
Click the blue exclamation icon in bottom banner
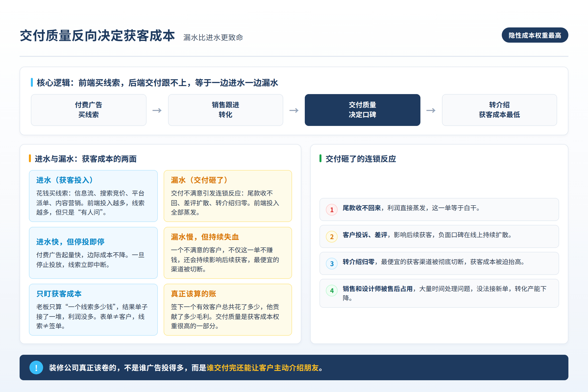[36, 367]
